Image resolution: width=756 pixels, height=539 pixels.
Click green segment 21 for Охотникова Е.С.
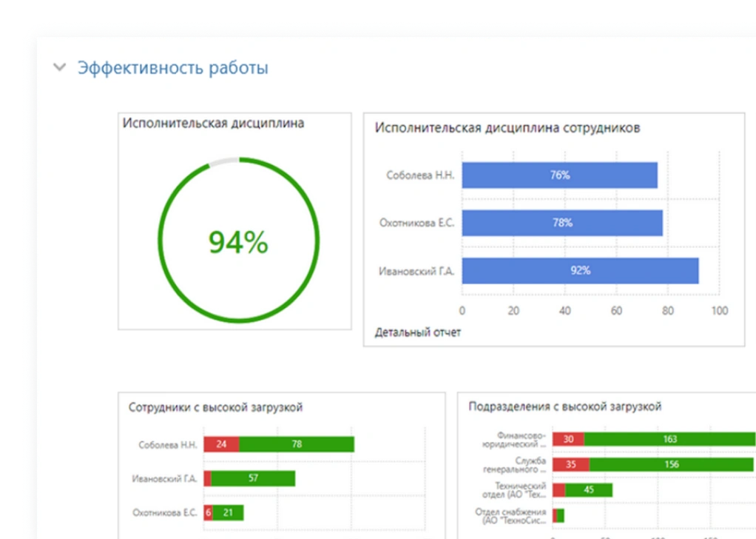[x=229, y=512]
